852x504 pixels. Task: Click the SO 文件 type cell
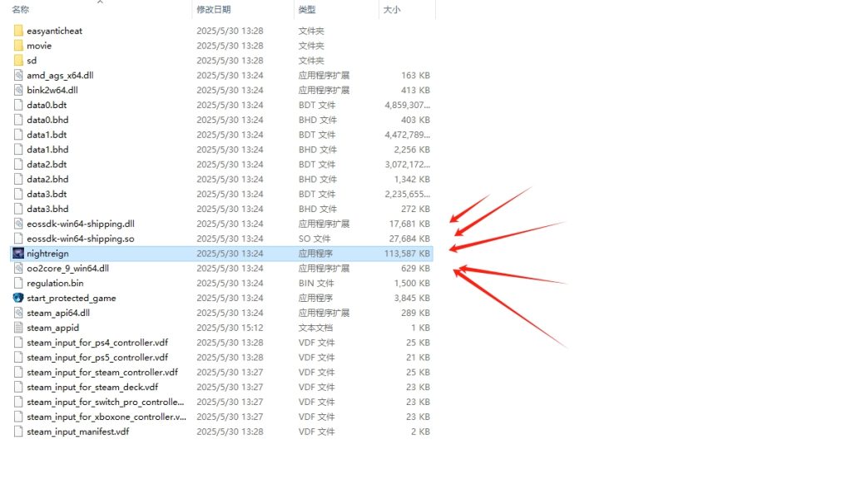coord(314,239)
